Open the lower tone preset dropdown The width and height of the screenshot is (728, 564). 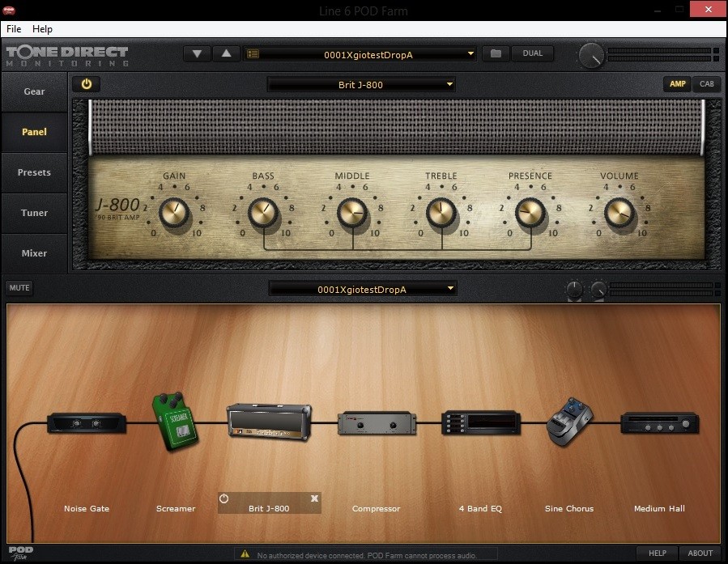(363, 289)
